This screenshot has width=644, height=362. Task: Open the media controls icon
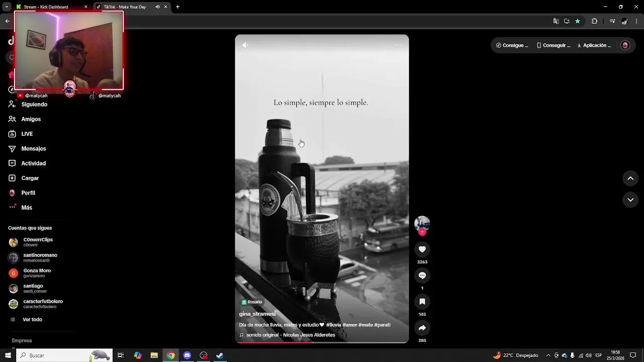pyautogui.click(x=612, y=21)
